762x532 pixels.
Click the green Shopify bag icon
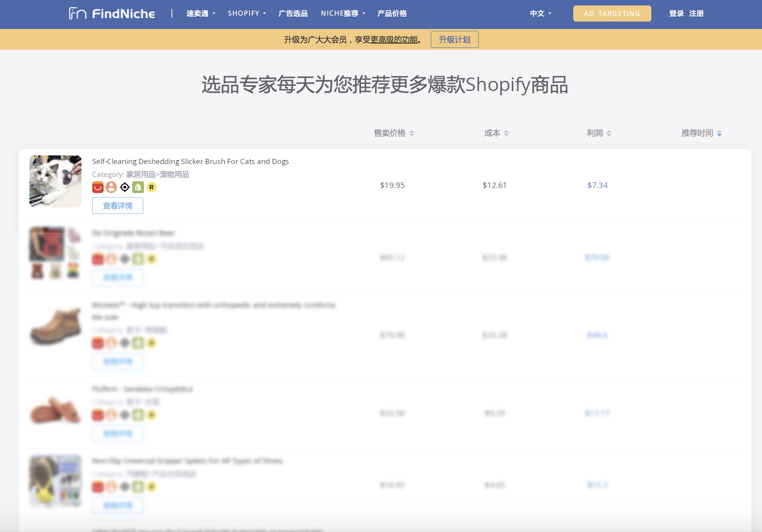138,187
